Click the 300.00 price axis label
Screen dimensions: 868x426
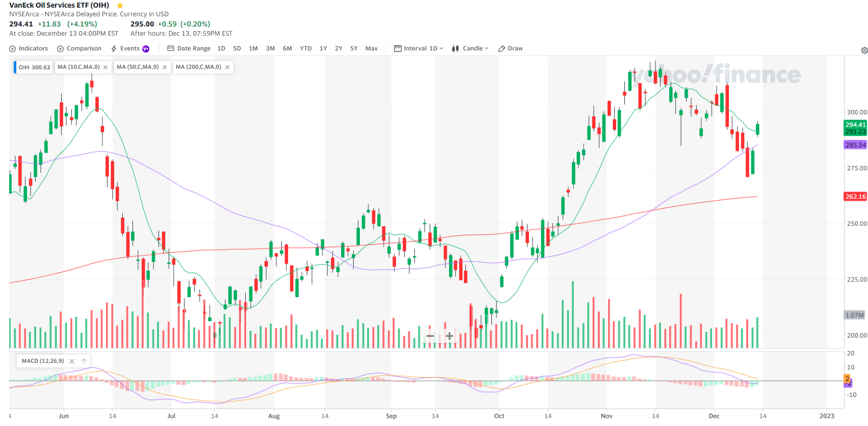(x=856, y=112)
